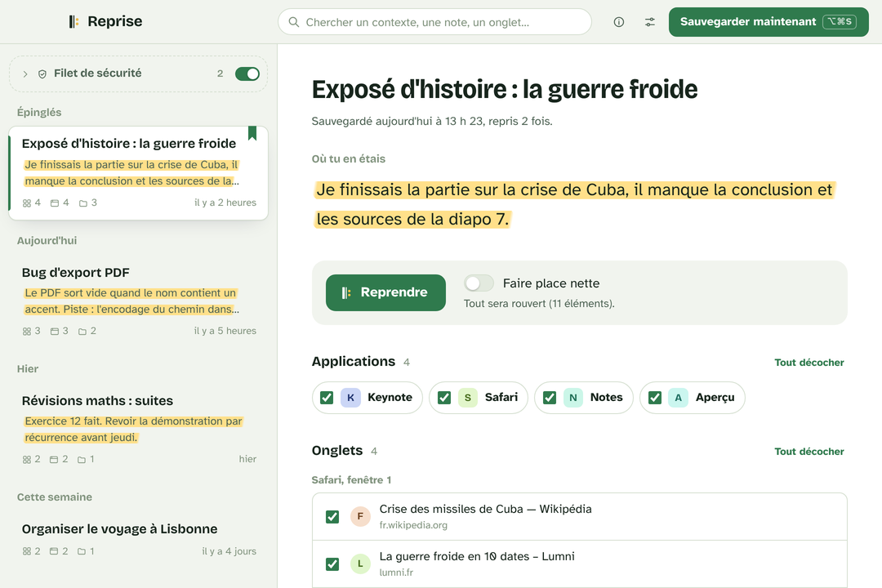The image size is (882, 588).
Task: Click the Aperçu app icon
Action: click(679, 398)
